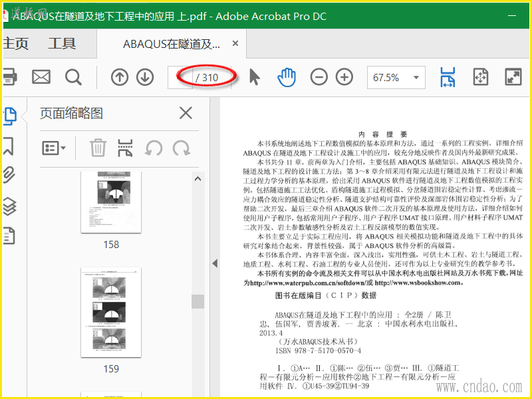Switch to the 工具 tab
This screenshot has width=532, height=399.
(x=62, y=44)
